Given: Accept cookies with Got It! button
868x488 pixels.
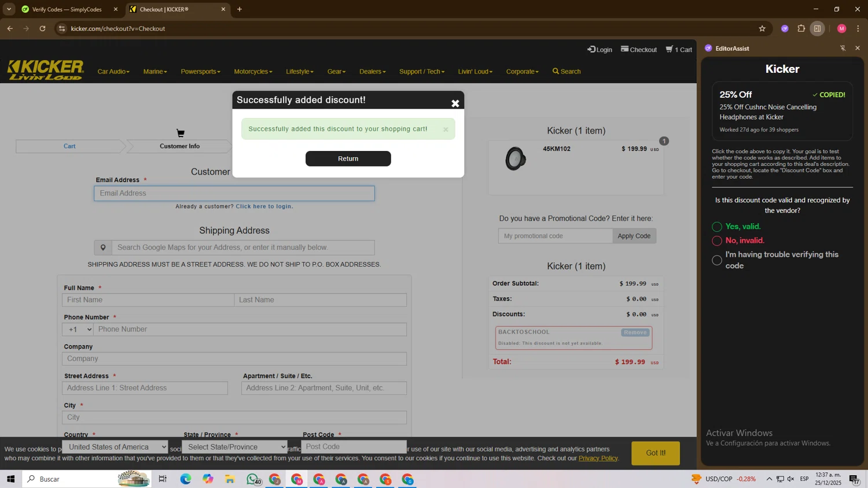Looking at the screenshot, I should [656, 453].
